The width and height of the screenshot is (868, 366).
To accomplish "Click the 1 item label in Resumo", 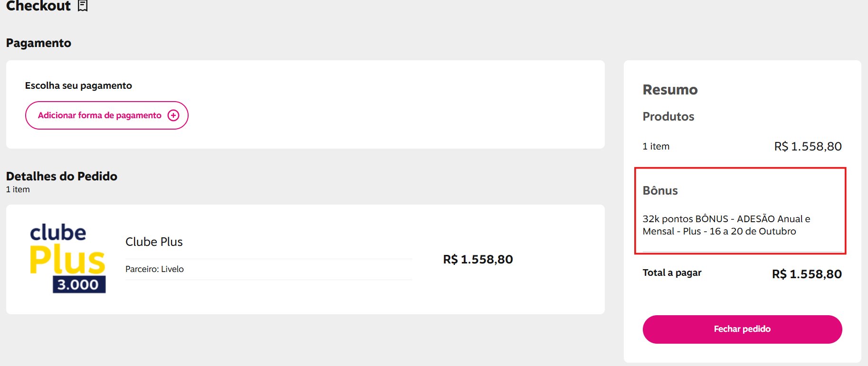I will pos(656,146).
